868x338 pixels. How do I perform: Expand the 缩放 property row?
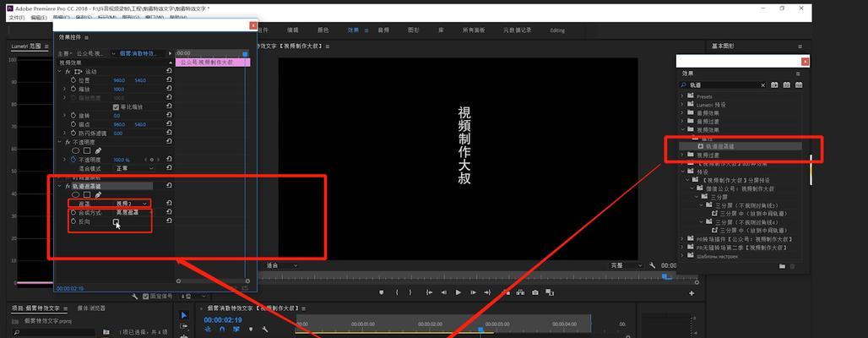65,90
